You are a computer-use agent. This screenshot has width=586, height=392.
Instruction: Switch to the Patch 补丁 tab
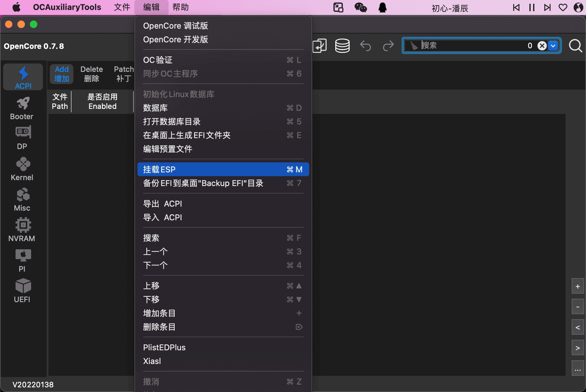click(x=123, y=74)
